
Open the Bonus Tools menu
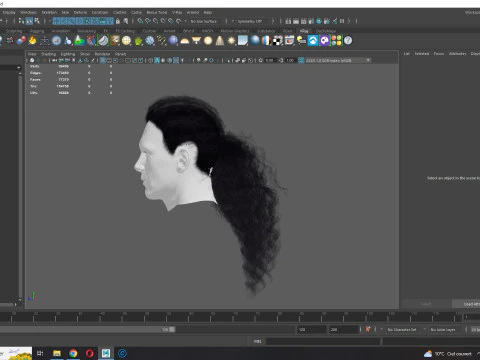[157, 12]
